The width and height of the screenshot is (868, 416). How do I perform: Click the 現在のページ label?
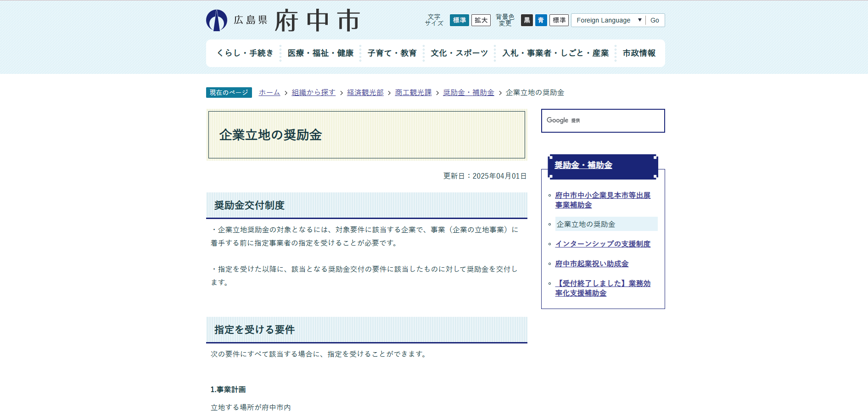(229, 93)
